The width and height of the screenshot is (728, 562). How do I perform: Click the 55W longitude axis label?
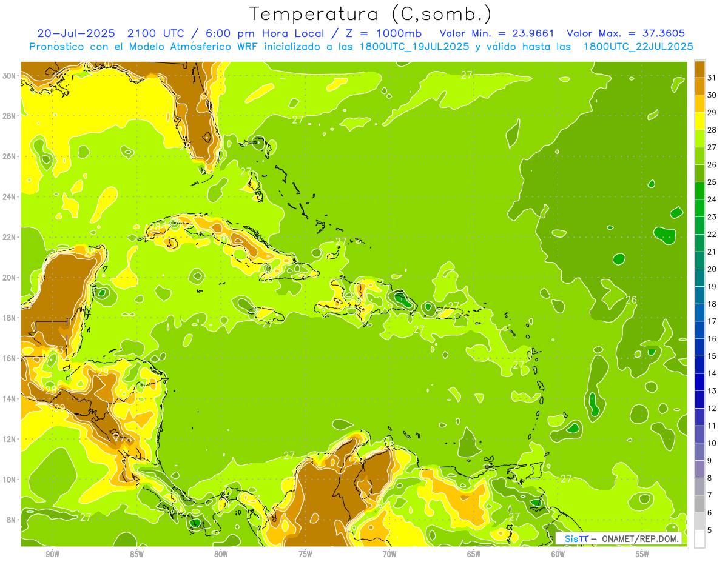642,555
